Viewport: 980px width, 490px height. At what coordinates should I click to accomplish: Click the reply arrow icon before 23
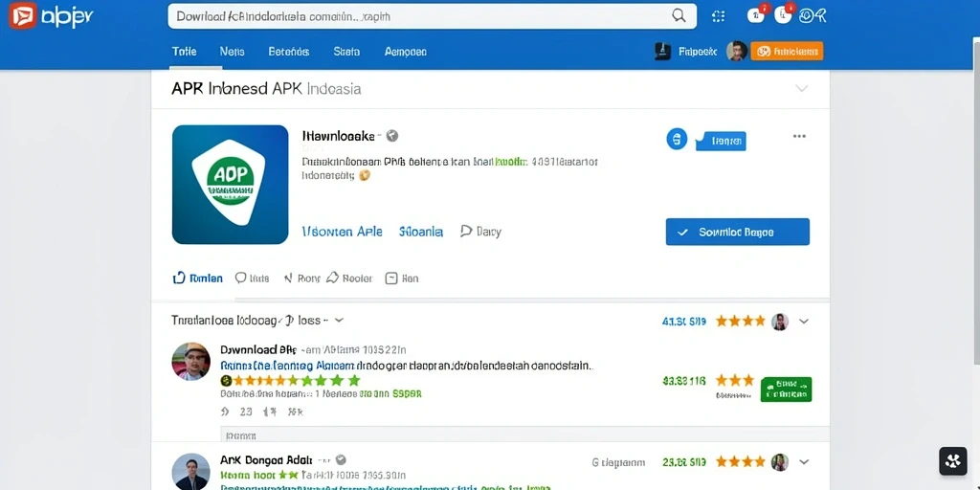[x=226, y=412]
